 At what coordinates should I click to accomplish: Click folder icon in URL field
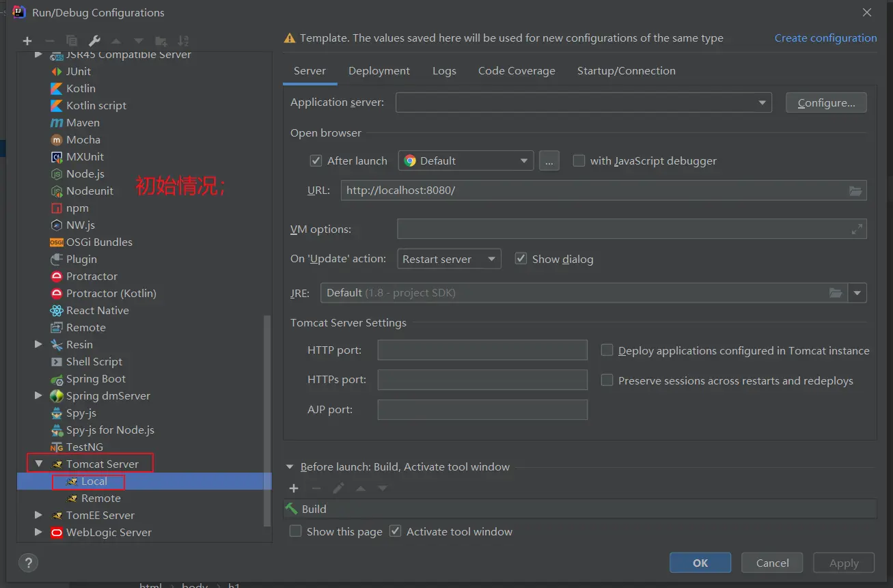855,191
